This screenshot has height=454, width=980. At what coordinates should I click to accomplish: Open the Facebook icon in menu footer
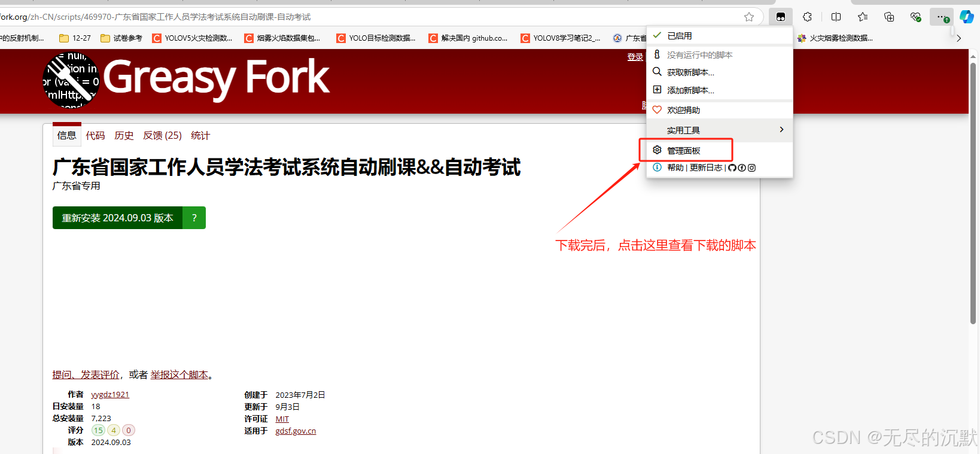click(742, 167)
